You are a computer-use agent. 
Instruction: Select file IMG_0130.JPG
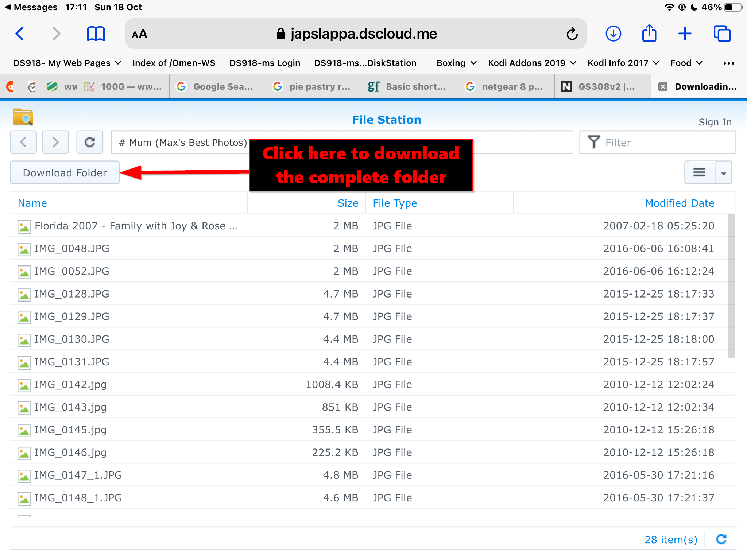click(373, 339)
